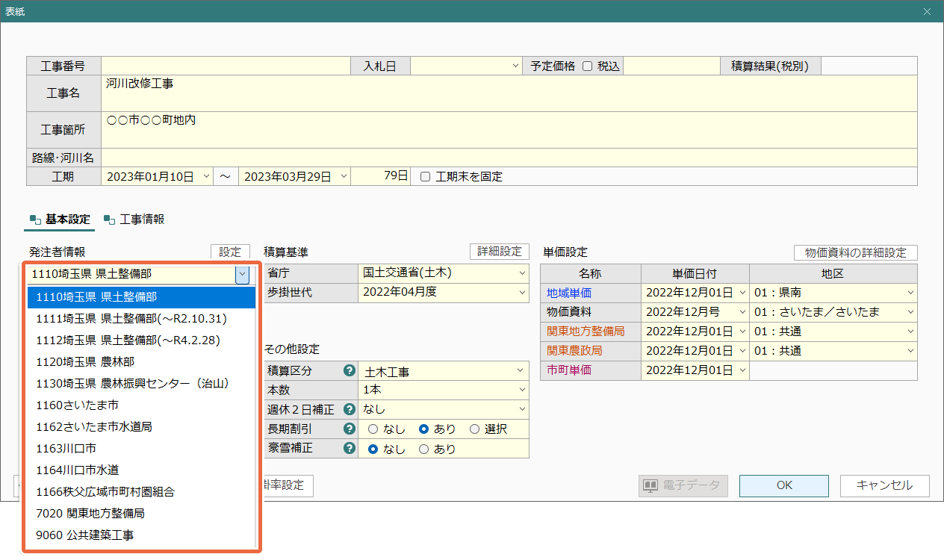Select 1120埼玉県 農林部

tap(141, 362)
